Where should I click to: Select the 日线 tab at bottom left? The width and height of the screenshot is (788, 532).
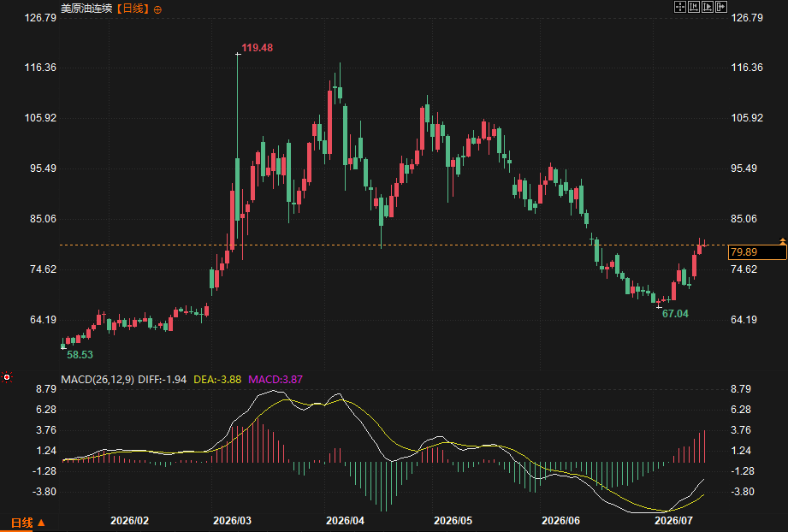(22, 523)
